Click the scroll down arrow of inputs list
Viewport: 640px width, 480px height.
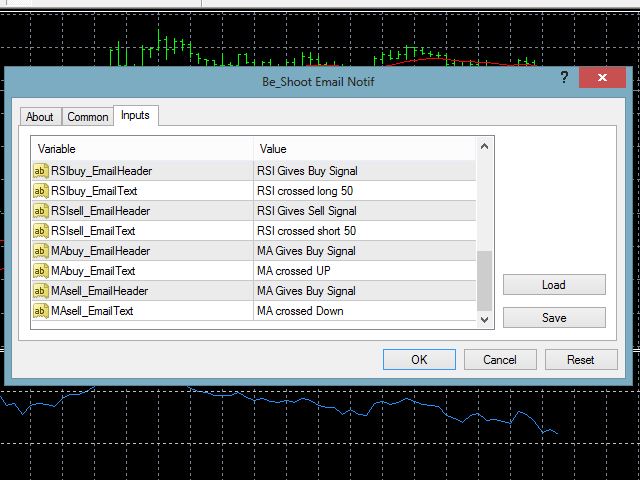click(484, 320)
